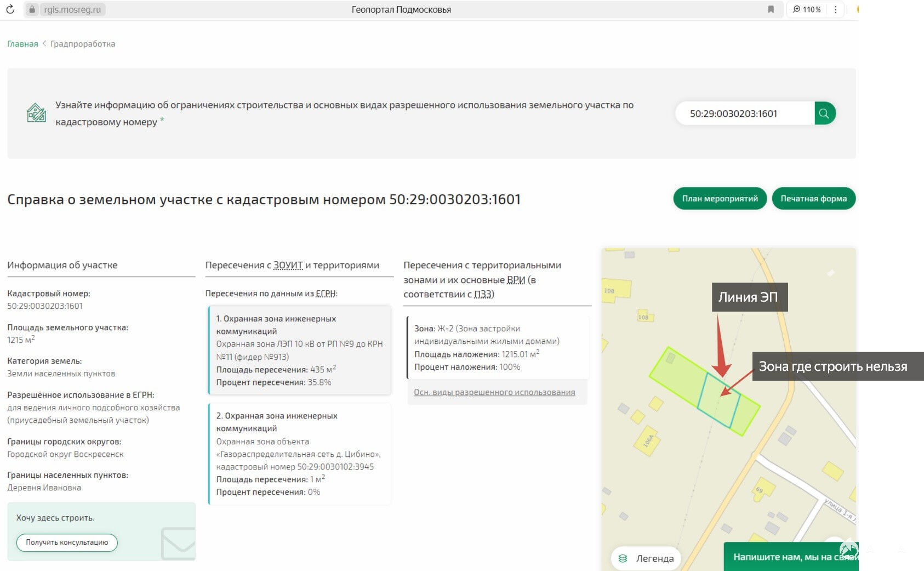Expand Осн. виды разрешенного использования
The width and height of the screenshot is (924, 571).
click(494, 392)
